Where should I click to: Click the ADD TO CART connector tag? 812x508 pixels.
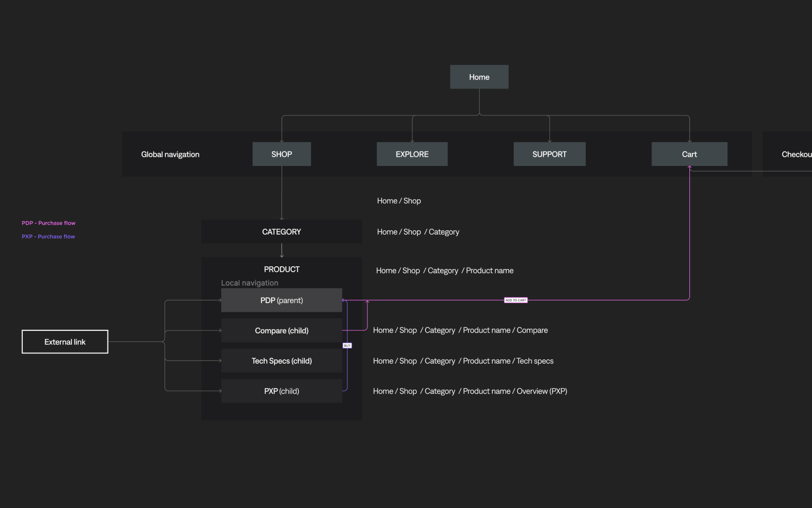pyautogui.click(x=516, y=300)
